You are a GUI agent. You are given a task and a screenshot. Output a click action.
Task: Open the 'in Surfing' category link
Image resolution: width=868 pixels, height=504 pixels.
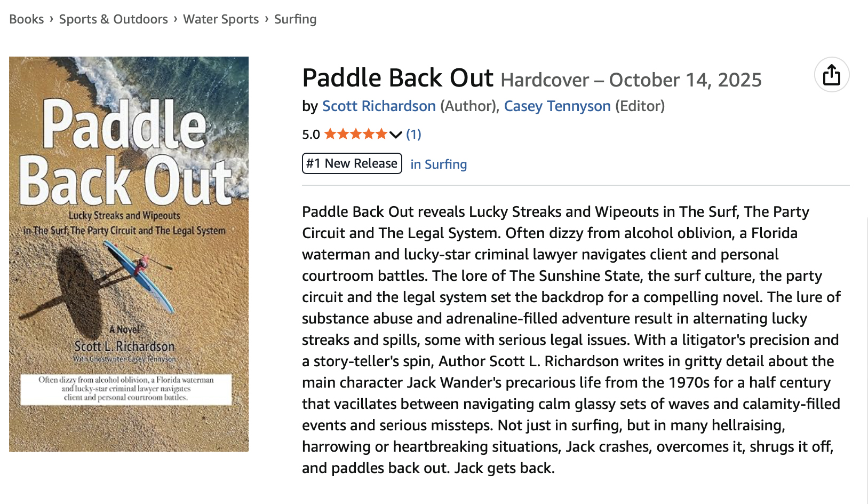click(439, 164)
